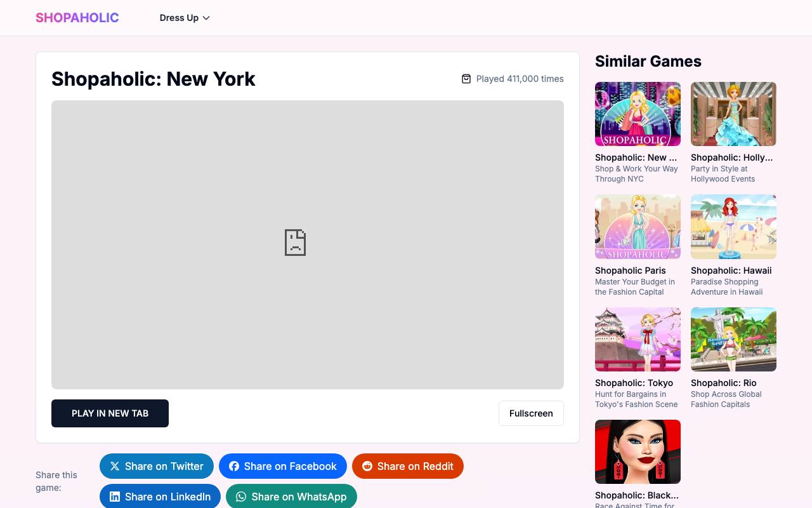Go to the SHOPAHOLIC home logo
This screenshot has width=812, height=508.
[x=77, y=18]
